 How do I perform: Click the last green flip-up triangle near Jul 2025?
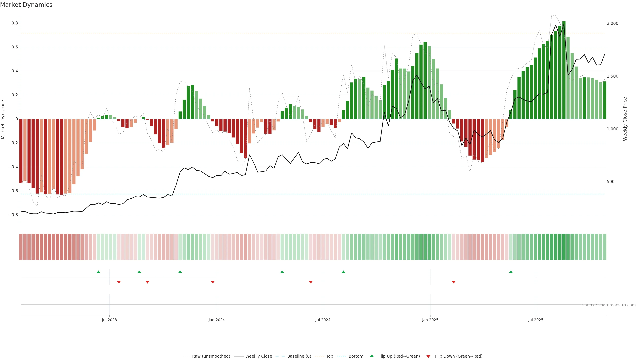[x=511, y=272]
